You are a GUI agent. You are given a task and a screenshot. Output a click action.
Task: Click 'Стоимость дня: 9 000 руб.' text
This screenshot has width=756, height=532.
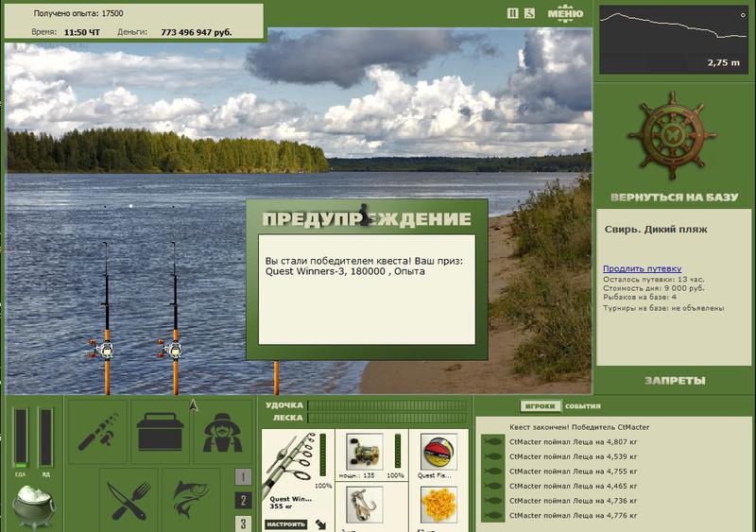pyautogui.click(x=653, y=288)
